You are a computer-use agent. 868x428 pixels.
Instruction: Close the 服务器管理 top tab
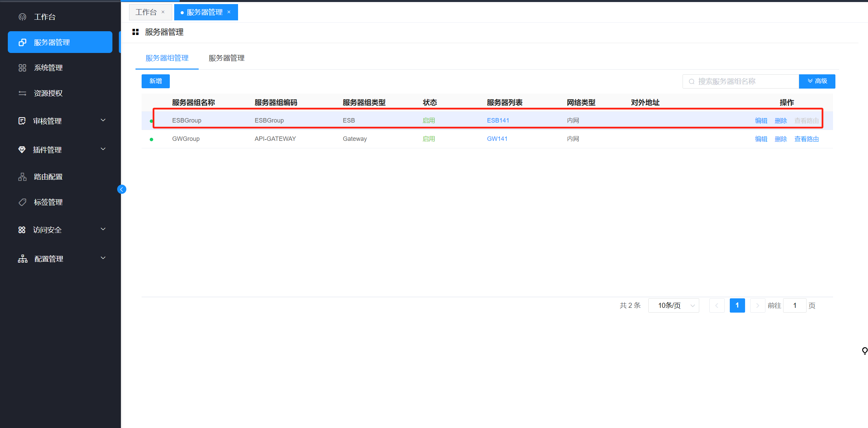(x=229, y=12)
